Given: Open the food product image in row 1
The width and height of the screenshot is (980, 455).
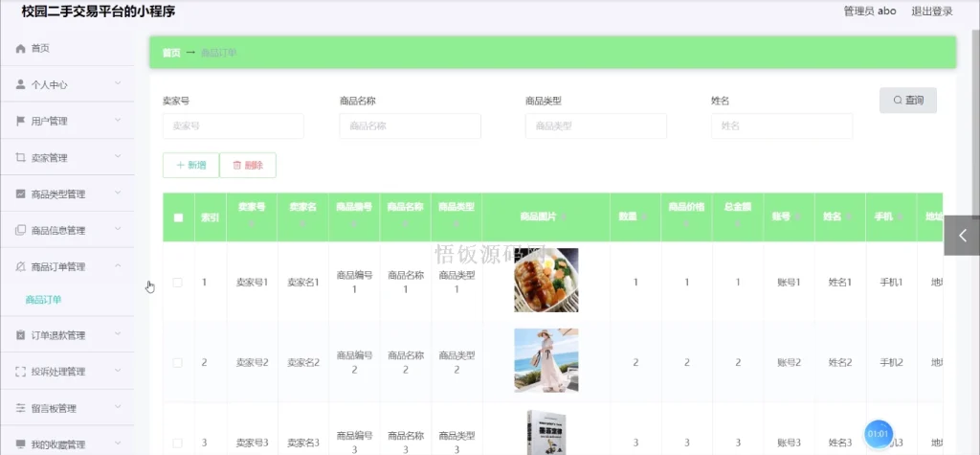Looking at the screenshot, I should (x=546, y=280).
